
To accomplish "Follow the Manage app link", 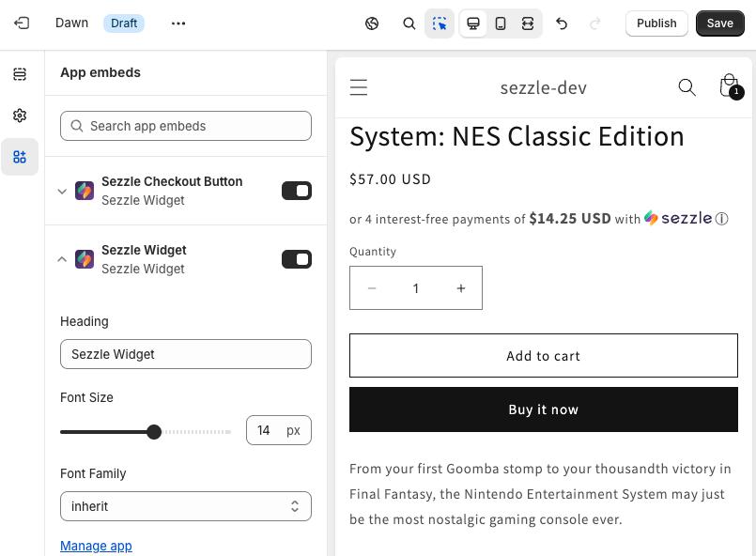I will click(x=96, y=546).
